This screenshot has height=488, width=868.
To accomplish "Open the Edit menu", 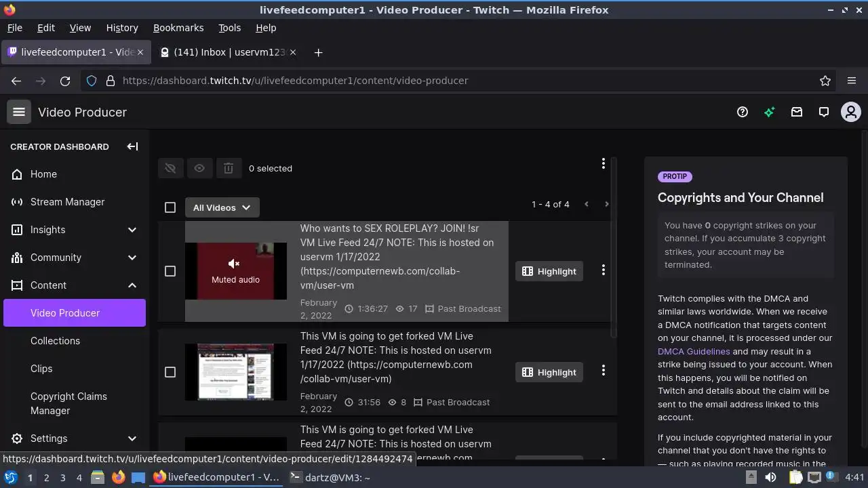I will point(45,28).
